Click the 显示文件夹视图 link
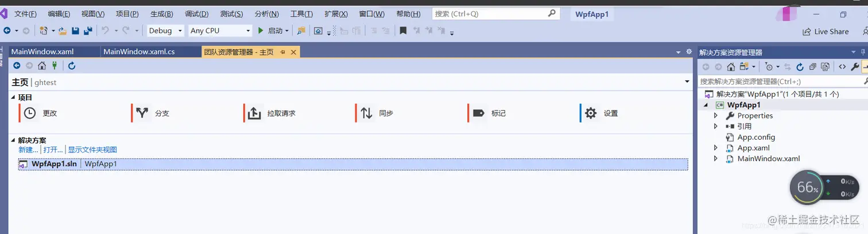 coord(92,149)
